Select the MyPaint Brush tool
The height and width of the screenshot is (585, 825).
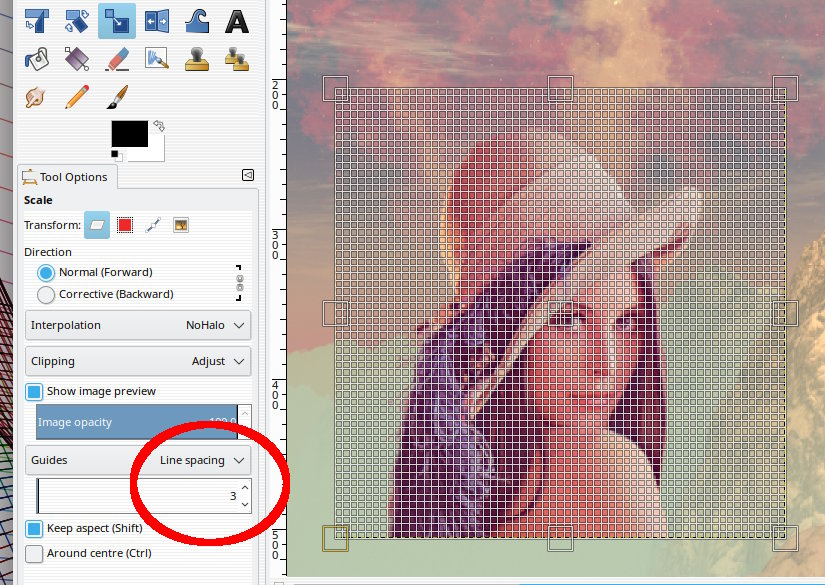coord(157,59)
